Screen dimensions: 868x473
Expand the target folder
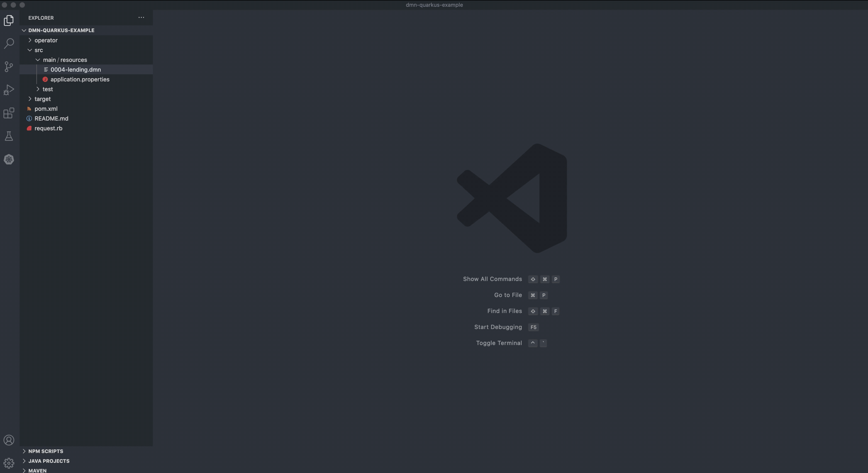point(42,99)
